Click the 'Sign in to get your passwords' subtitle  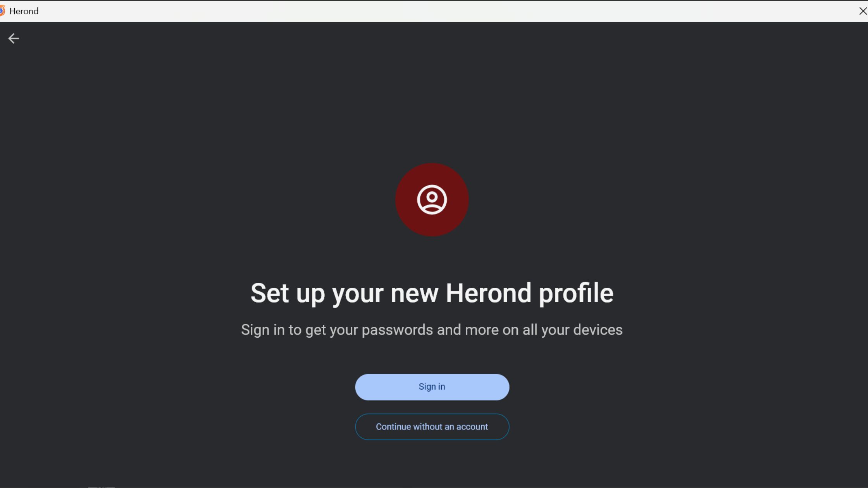[x=432, y=330]
